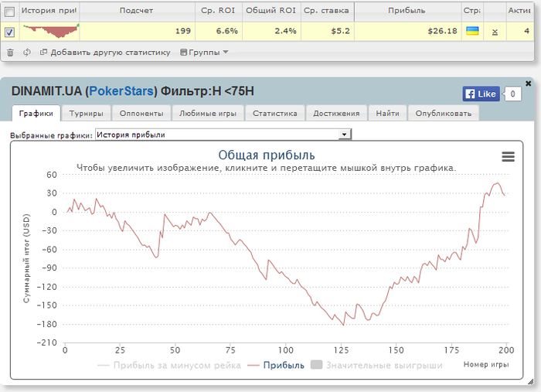Click the Facebook Like button
The image size is (541, 392).
point(481,94)
